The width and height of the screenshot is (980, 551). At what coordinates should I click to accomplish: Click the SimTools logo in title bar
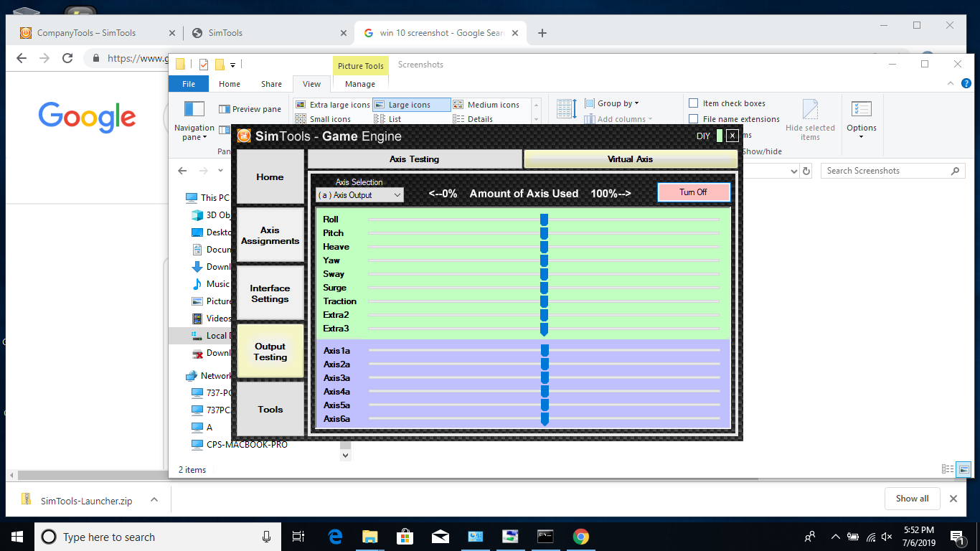244,136
